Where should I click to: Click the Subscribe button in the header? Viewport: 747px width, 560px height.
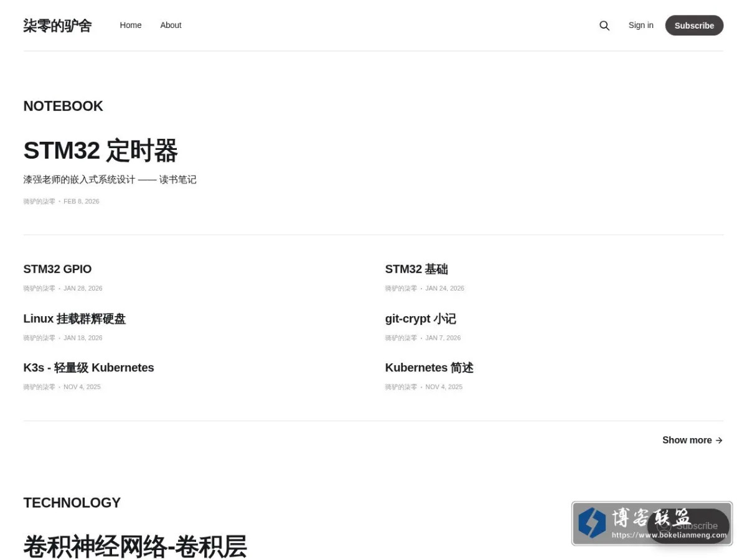click(x=694, y=26)
